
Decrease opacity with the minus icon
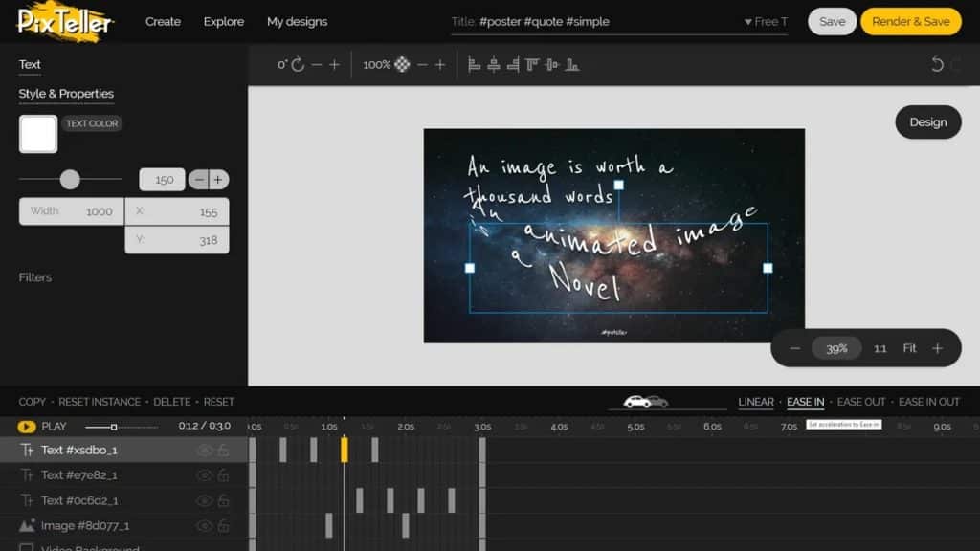[422, 64]
